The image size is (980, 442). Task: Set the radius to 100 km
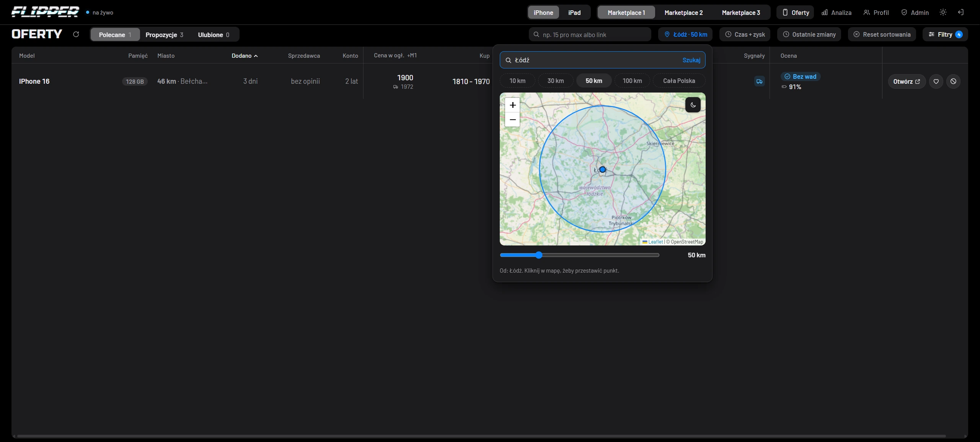point(632,81)
